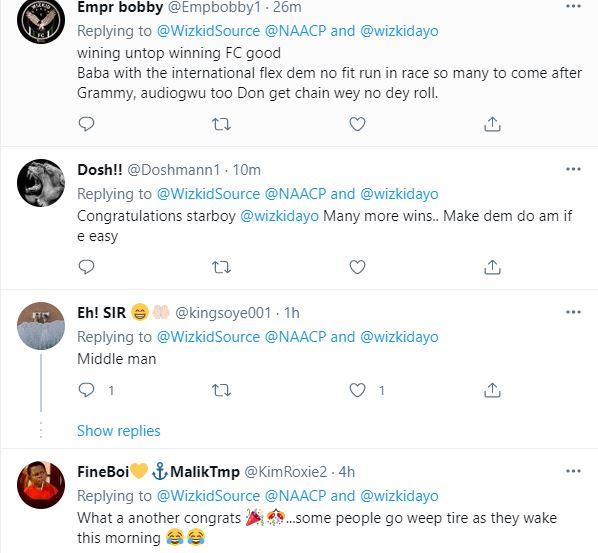Open @NAACP link in FineBoi reply header

(295, 496)
